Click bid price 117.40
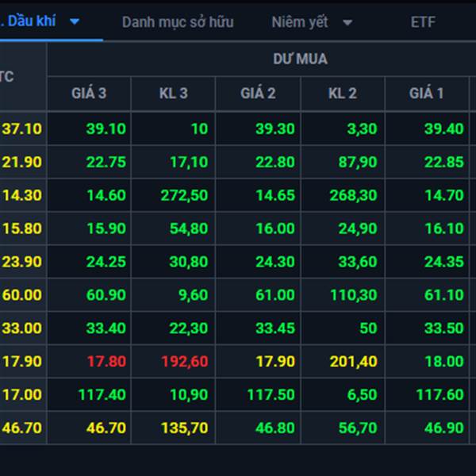This screenshot has width=476, height=476. coord(102,394)
